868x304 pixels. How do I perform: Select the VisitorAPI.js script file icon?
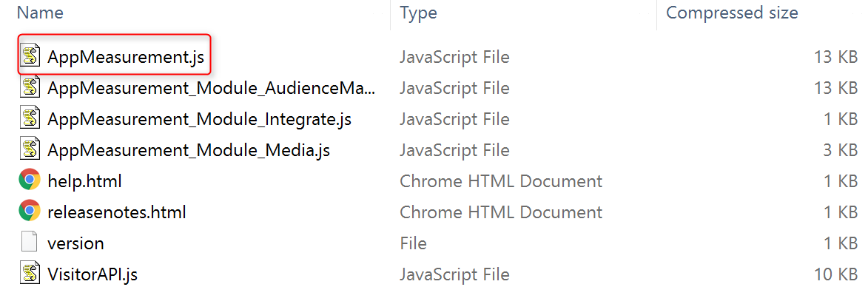[30, 274]
